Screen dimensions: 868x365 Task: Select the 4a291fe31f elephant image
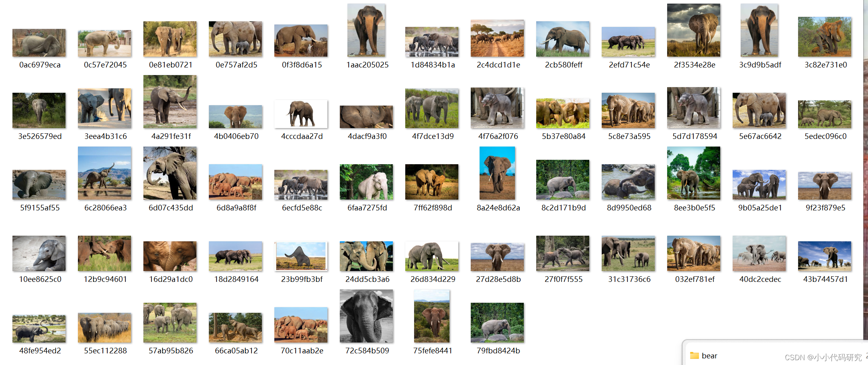[170, 102]
